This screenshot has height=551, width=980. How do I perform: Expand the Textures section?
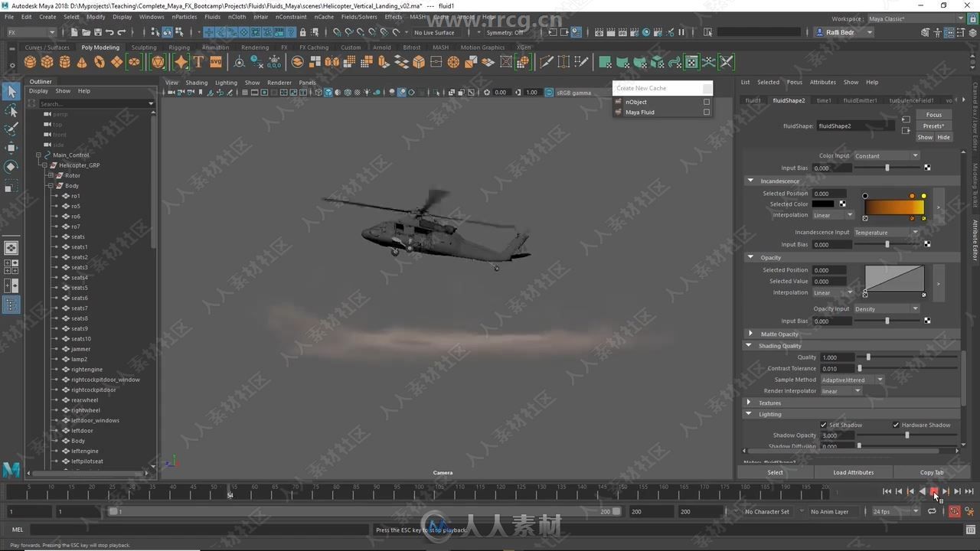pyautogui.click(x=750, y=403)
